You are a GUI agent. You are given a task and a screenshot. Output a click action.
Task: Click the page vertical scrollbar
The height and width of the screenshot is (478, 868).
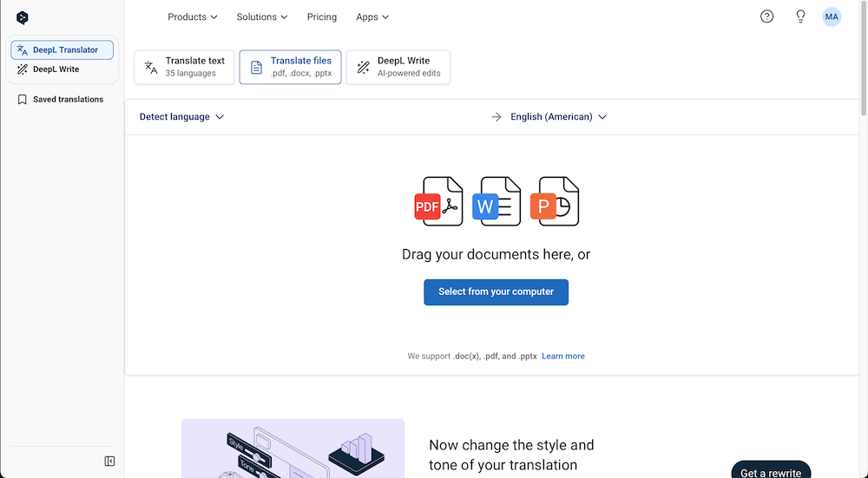(864, 58)
